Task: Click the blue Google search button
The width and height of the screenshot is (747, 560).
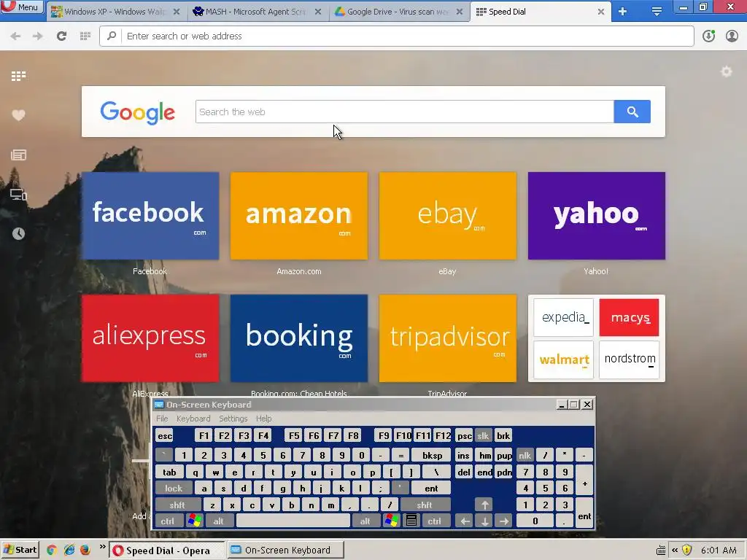Action: tap(632, 112)
